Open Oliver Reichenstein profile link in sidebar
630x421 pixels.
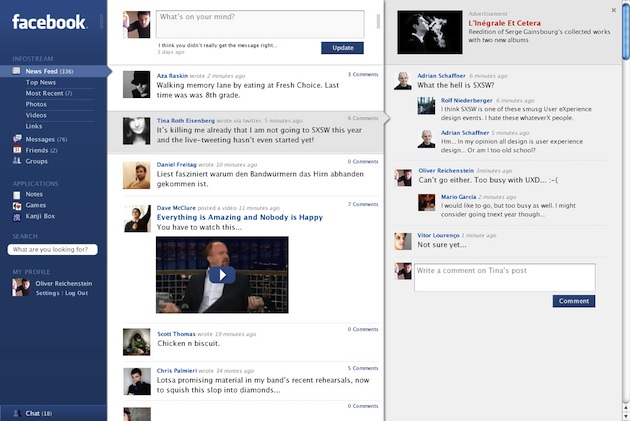[x=63, y=283]
